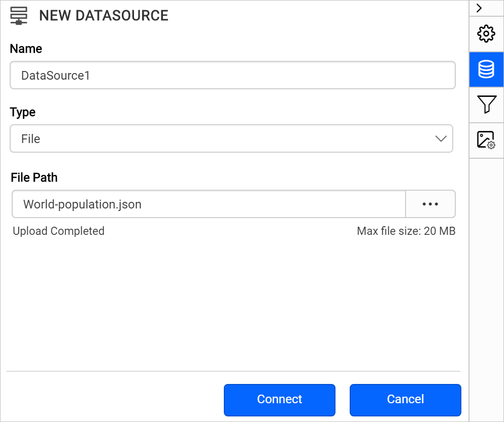Cancel the new datasource creation
The width and height of the screenshot is (504, 422).
click(x=405, y=400)
